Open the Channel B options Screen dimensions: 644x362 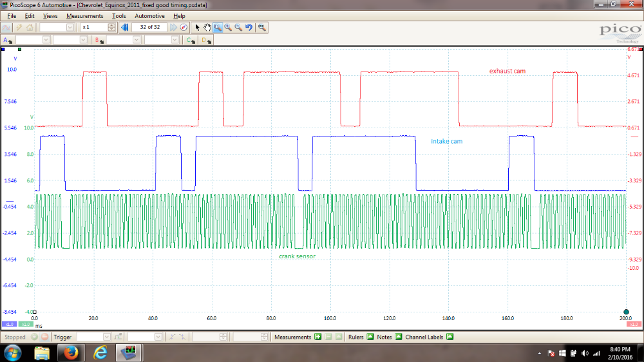98,40
